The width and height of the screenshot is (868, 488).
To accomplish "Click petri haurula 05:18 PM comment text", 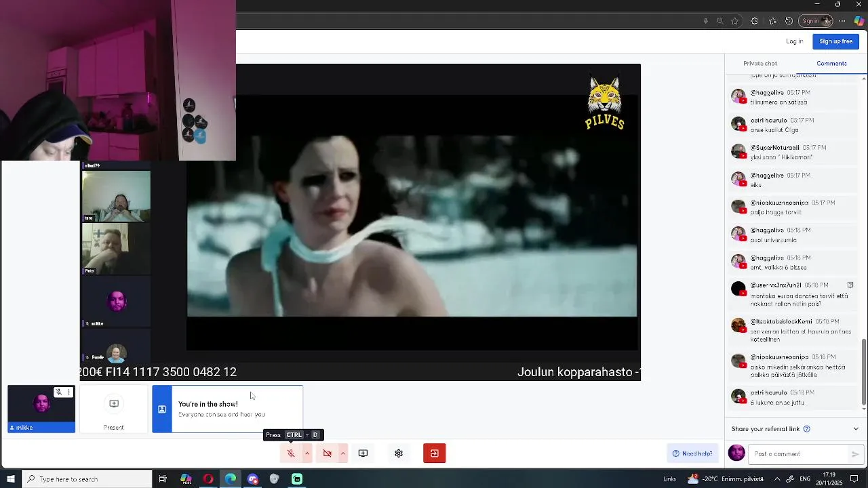I will [776, 403].
